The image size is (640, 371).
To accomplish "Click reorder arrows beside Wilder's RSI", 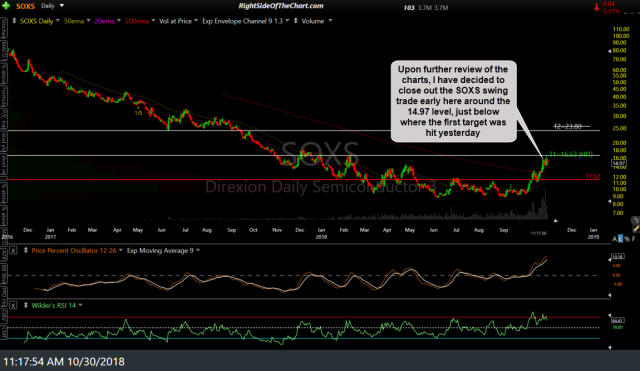I will (x=25, y=305).
